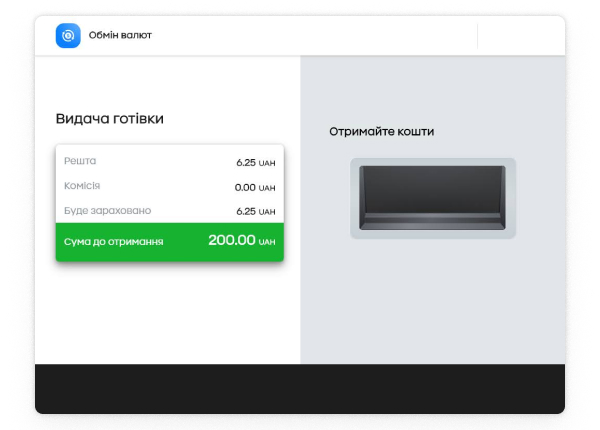Select the Буде зараховано row label

(107, 211)
